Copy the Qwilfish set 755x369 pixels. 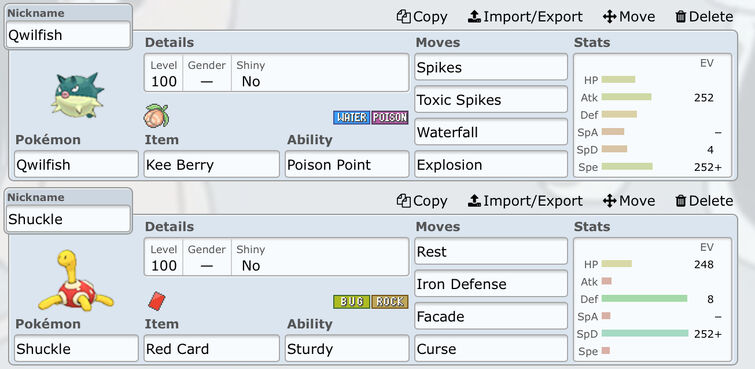click(x=422, y=17)
